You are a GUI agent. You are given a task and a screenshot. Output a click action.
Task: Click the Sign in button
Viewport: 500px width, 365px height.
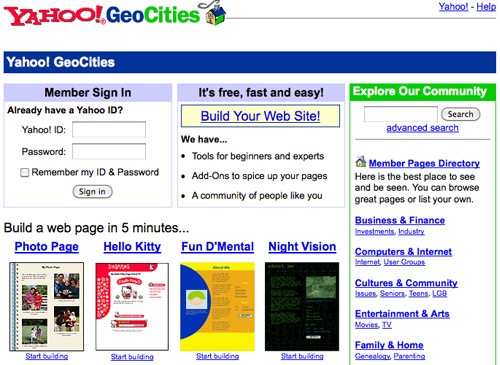pyautogui.click(x=92, y=192)
